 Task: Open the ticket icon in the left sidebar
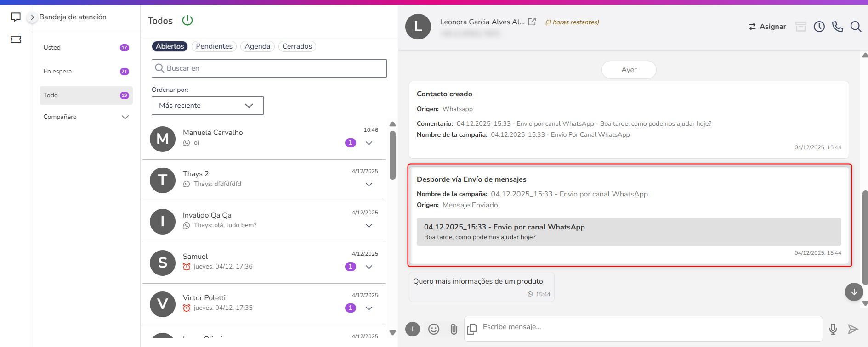[16, 39]
